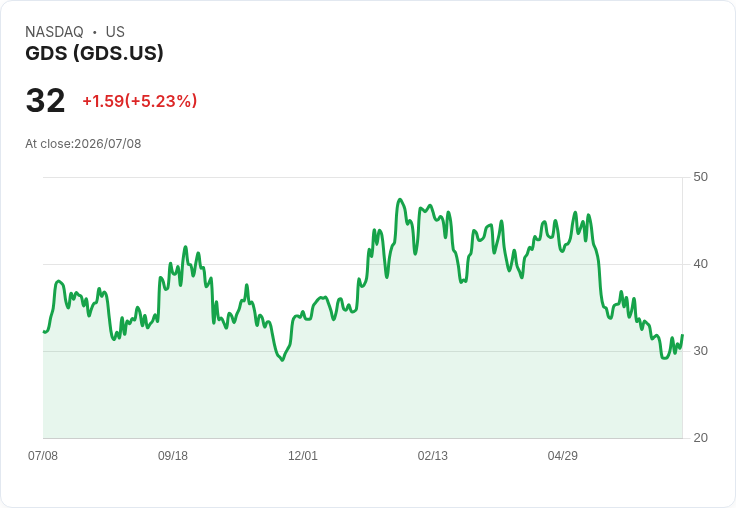
Task: Click the chart's highest peak near 47
Action: (400, 200)
